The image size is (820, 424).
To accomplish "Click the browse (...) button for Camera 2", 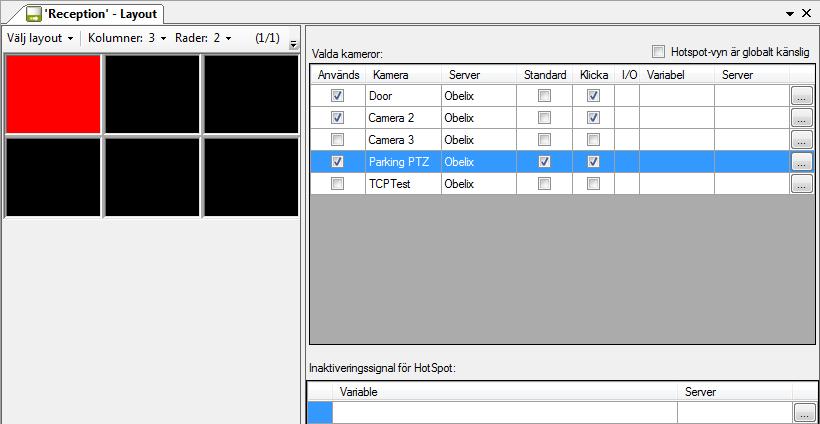I will pos(802,118).
